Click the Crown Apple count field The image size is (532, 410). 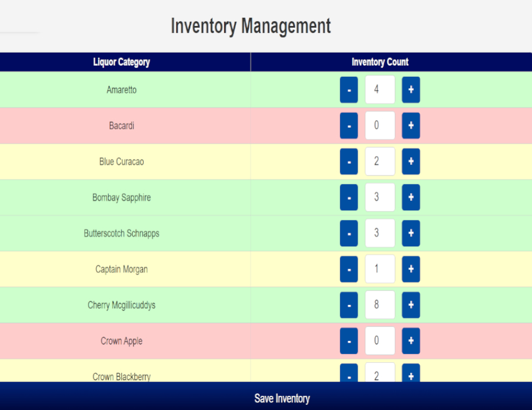click(379, 341)
